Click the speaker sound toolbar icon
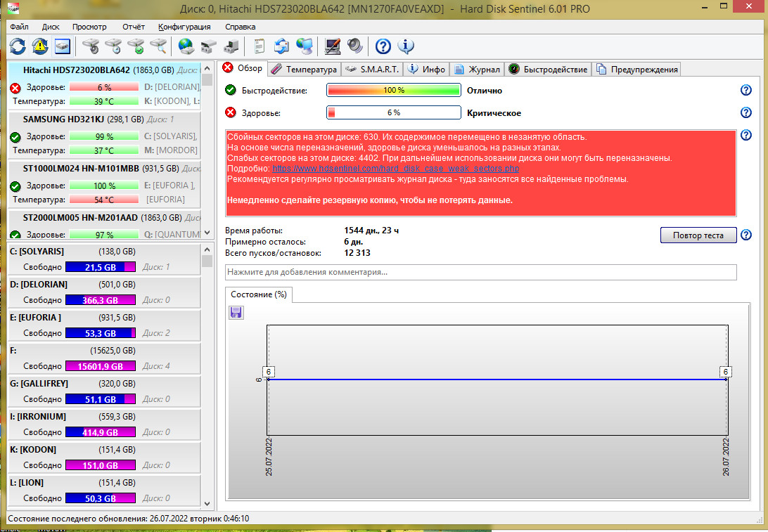Image resolution: width=768 pixels, height=532 pixels. click(355, 46)
